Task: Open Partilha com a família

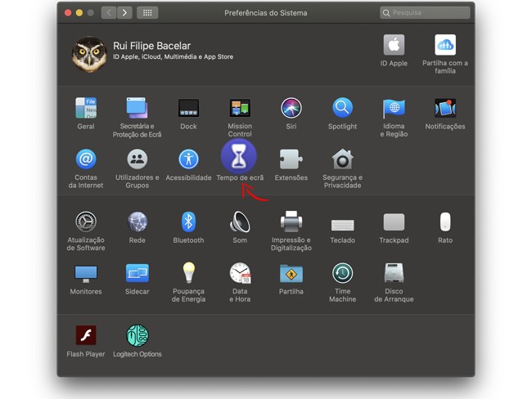Action: pyautogui.click(x=445, y=46)
